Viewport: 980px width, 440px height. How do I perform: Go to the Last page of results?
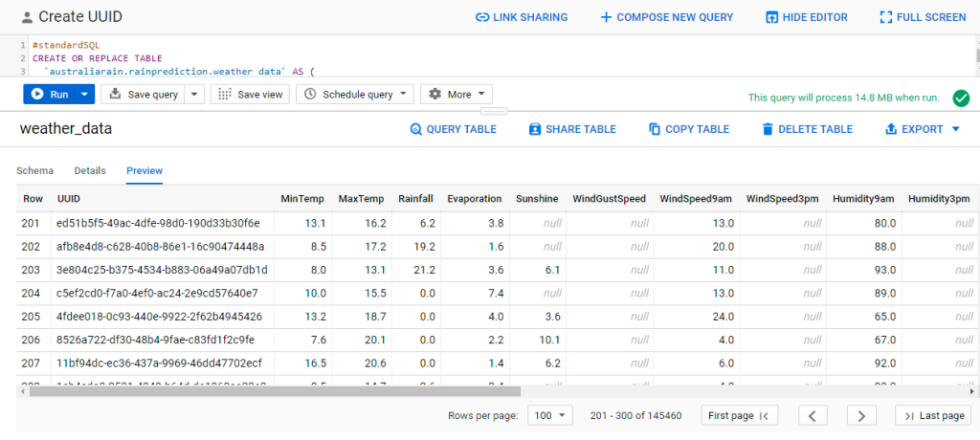pos(933,415)
